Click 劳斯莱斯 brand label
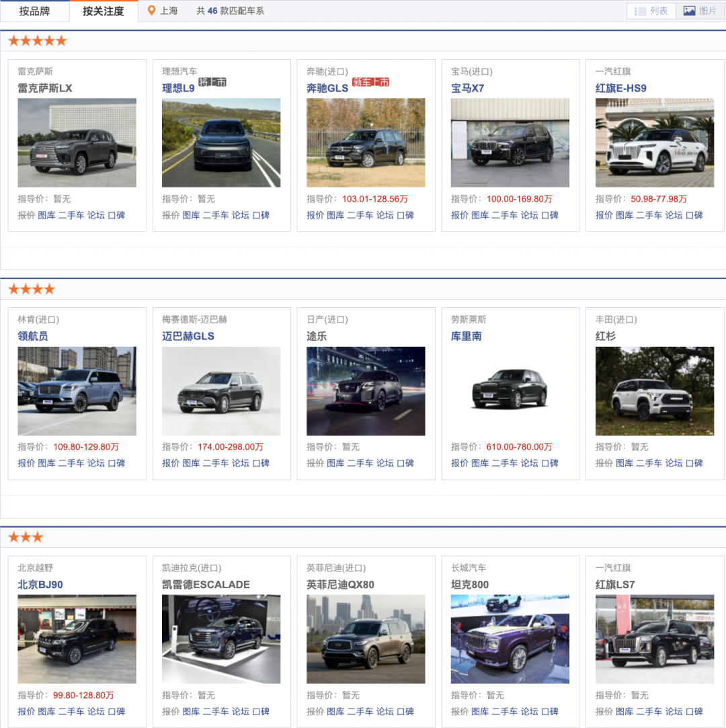The height and width of the screenshot is (728, 726). [x=469, y=319]
